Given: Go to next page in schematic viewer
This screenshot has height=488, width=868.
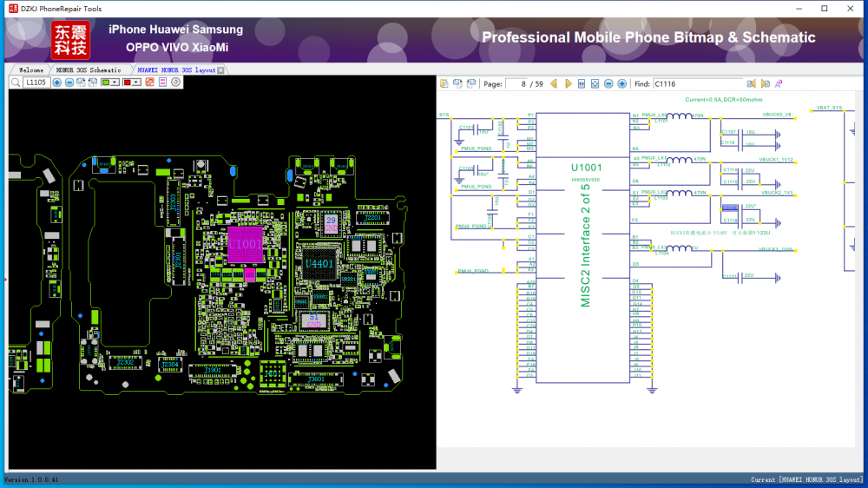Looking at the screenshot, I should [x=569, y=83].
